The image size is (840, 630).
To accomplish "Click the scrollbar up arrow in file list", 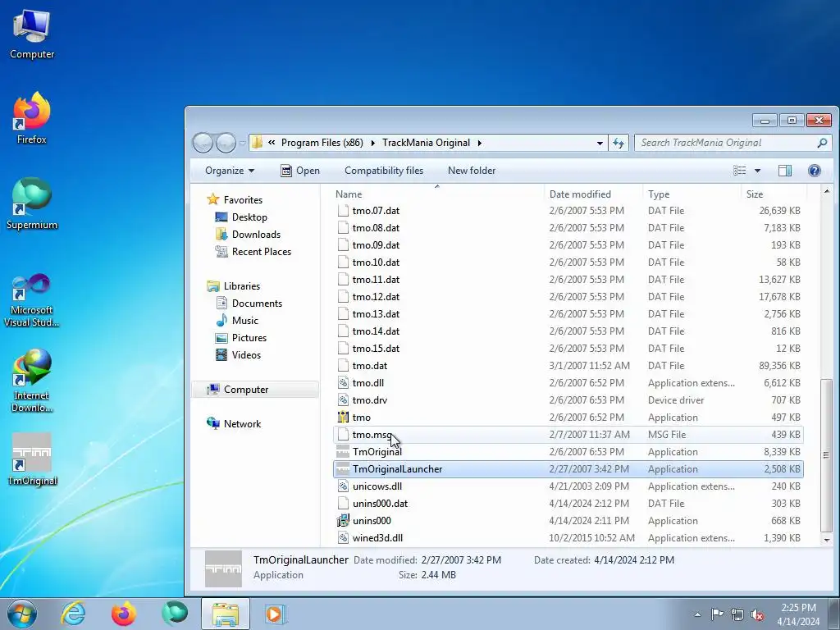I will (827, 191).
